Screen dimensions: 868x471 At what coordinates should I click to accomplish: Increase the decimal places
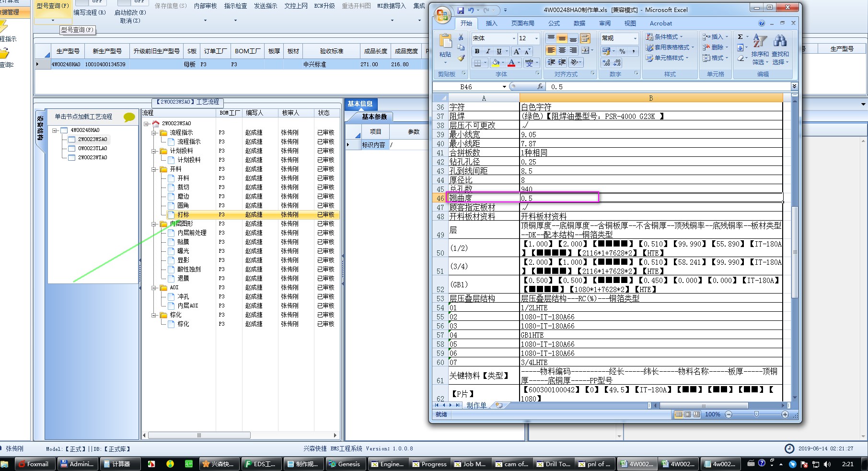click(x=606, y=63)
